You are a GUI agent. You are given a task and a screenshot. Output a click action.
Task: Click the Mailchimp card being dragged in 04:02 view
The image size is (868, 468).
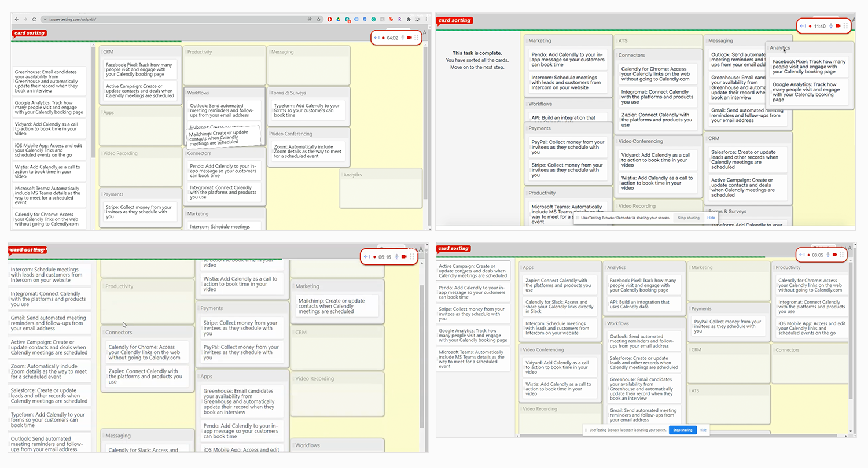(x=223, y=137)
